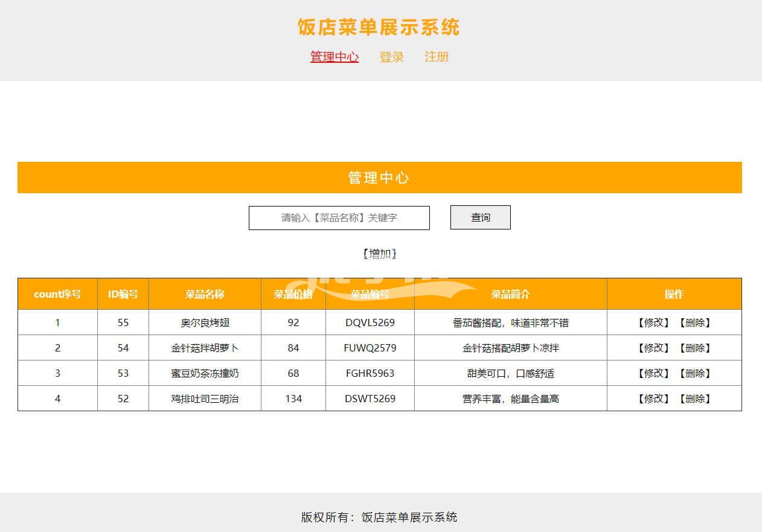Screen dimensions: 762x532
Task: Select the dish code DQVL5269 cell
Action: tap(370, 322)
